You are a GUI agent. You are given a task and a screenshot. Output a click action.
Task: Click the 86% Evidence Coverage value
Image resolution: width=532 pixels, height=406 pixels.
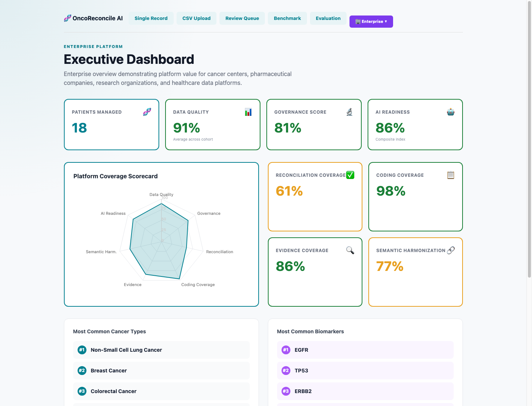coord(290,266)
